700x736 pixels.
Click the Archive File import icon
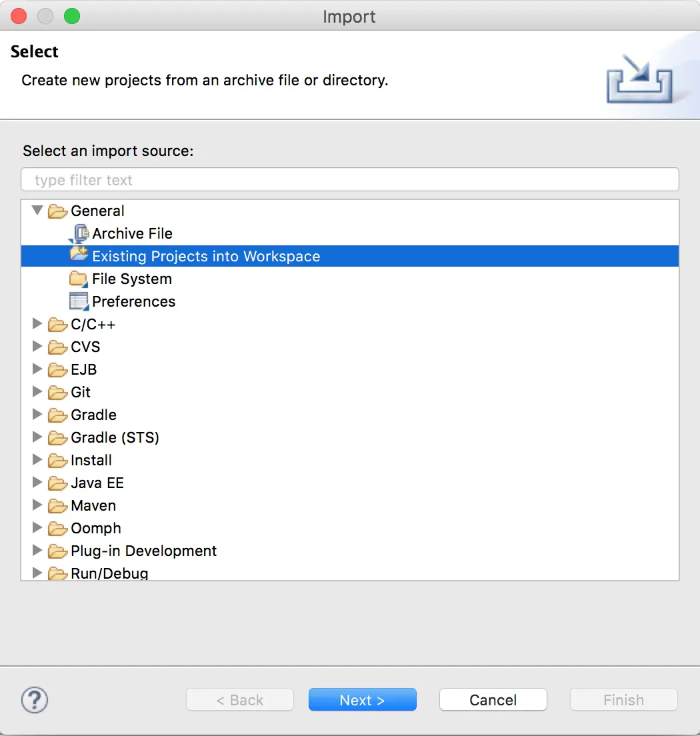tap(79, 233)
